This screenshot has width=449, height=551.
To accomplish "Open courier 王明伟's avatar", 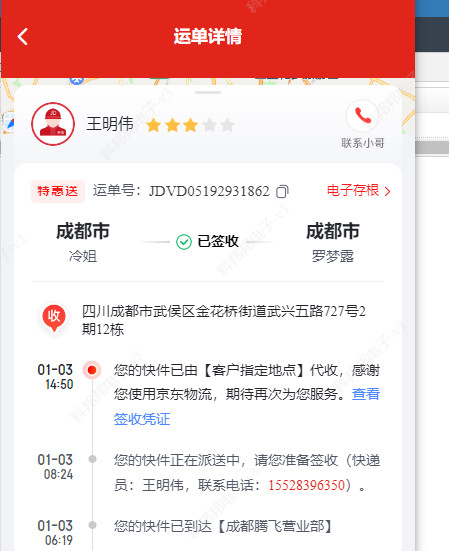I will tap(53, 124).
